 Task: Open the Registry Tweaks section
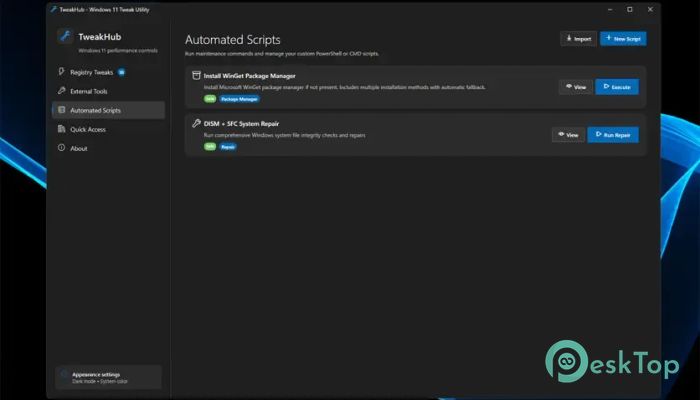[x=108, y=72]
